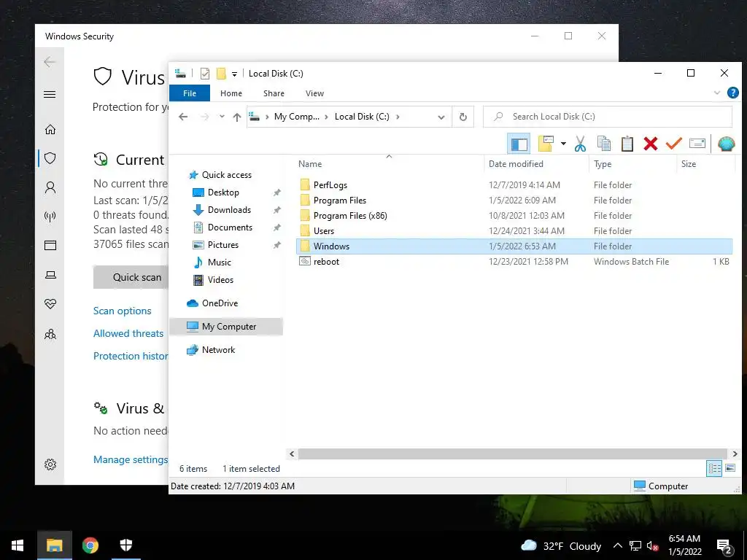Switch to Large icons view button
The image size is (747, 560).
(x=730, y=468)
